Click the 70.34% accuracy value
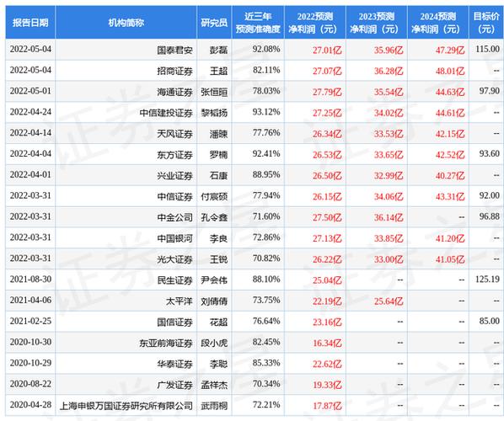 tap(266, 384)
